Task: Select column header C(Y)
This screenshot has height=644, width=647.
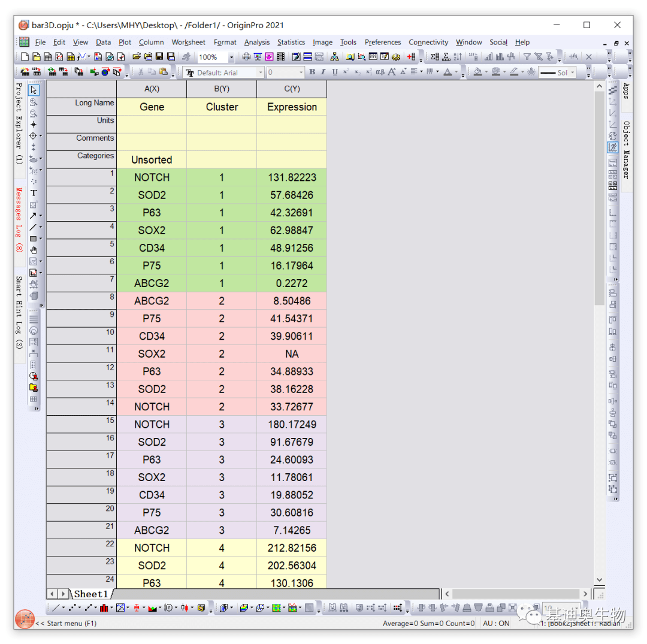Action: (x=292, y=89)
